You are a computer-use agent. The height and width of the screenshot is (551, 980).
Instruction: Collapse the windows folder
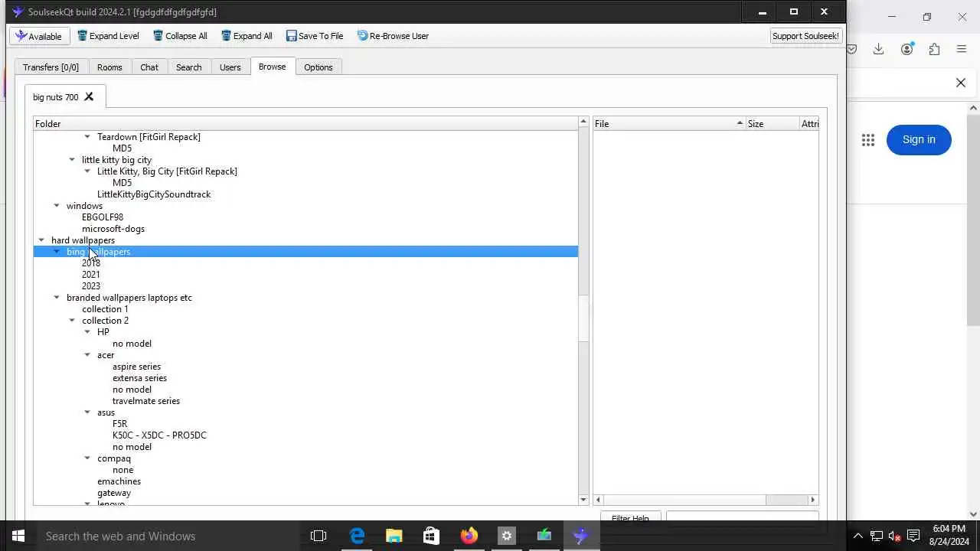coord(57,206)
